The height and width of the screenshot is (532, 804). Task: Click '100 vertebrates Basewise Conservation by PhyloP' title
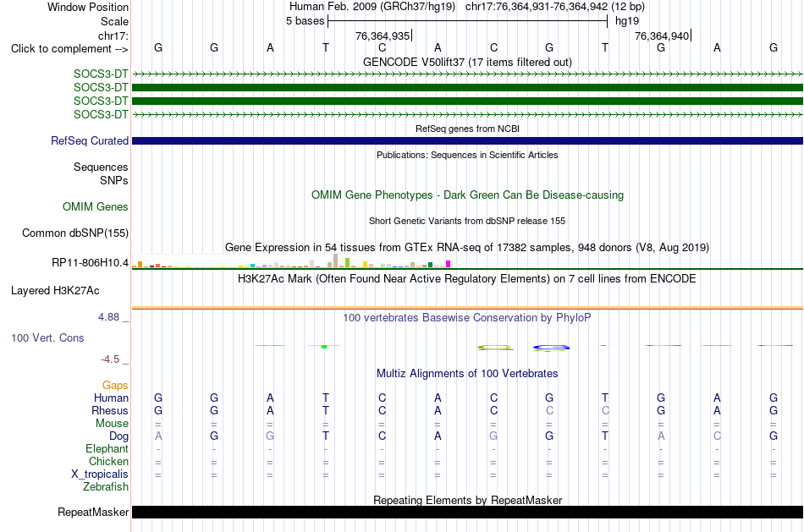(x=467, y=318)
